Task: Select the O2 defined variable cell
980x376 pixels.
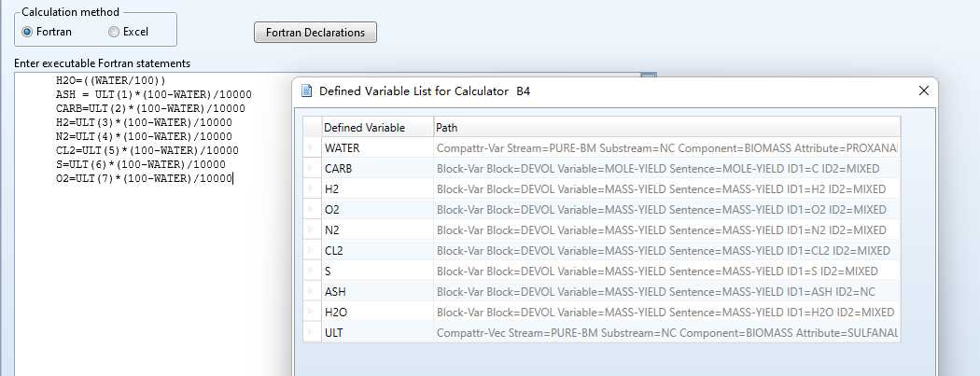Action: (376, 209)
